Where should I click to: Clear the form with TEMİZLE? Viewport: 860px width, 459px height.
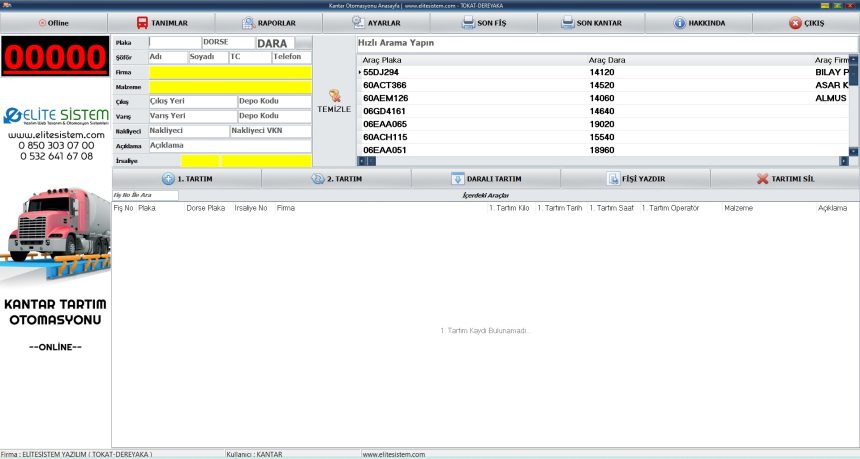[334, 101]
